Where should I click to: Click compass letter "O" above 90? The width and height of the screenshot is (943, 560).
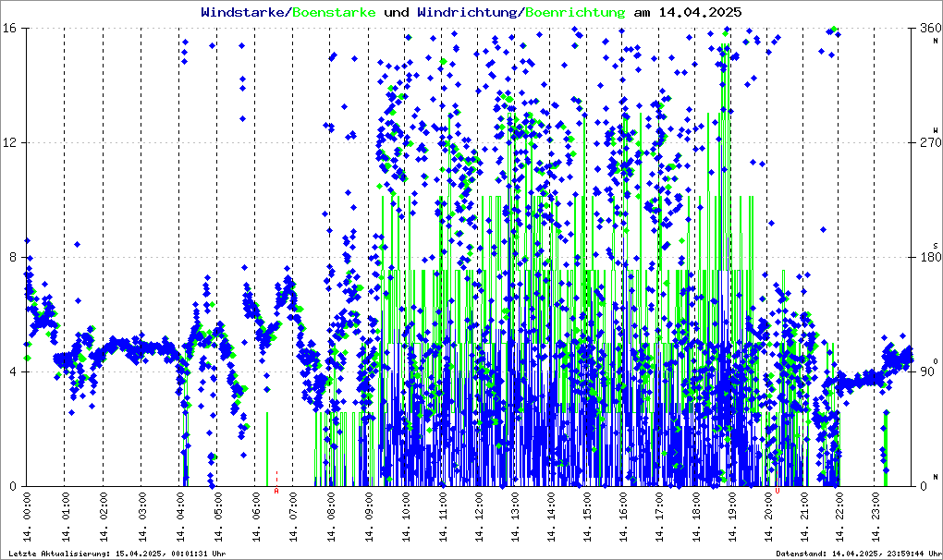(x=936, y=361)
